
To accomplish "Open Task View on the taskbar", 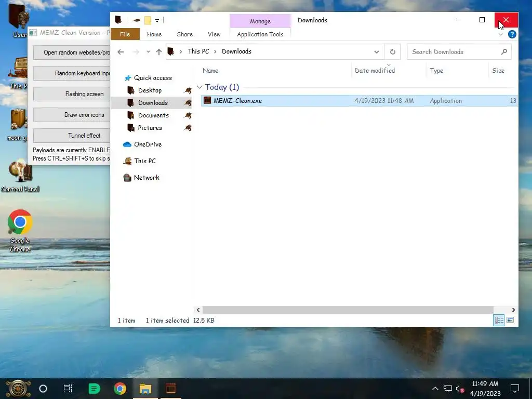I will point(68,389).
